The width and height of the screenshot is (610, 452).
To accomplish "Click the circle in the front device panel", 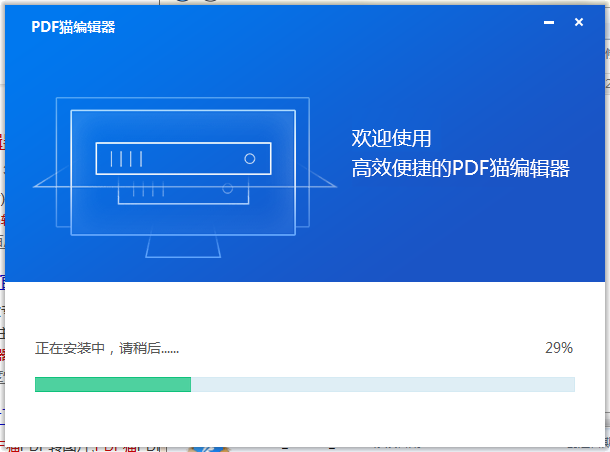I will [250, 158].
